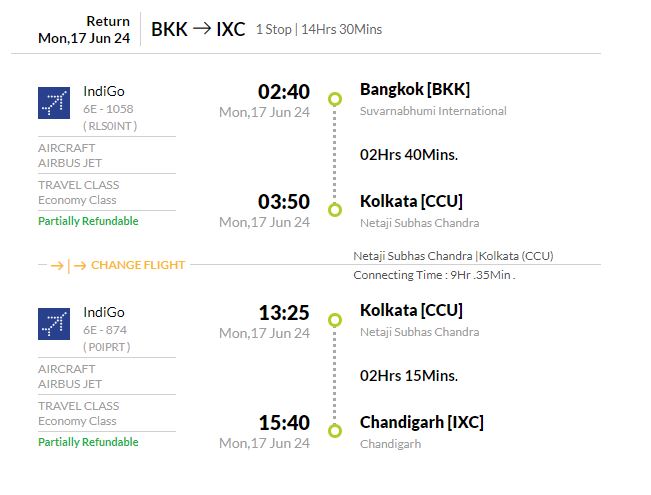The image size is (651, 495).
Task: Click the Bangkok [BKK] airport heading
Action: pos(415,90)
